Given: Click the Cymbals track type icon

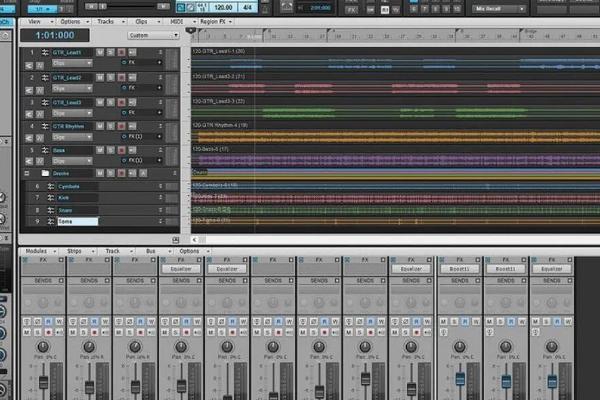Looking at the screenshot, I should pos(51,186).
